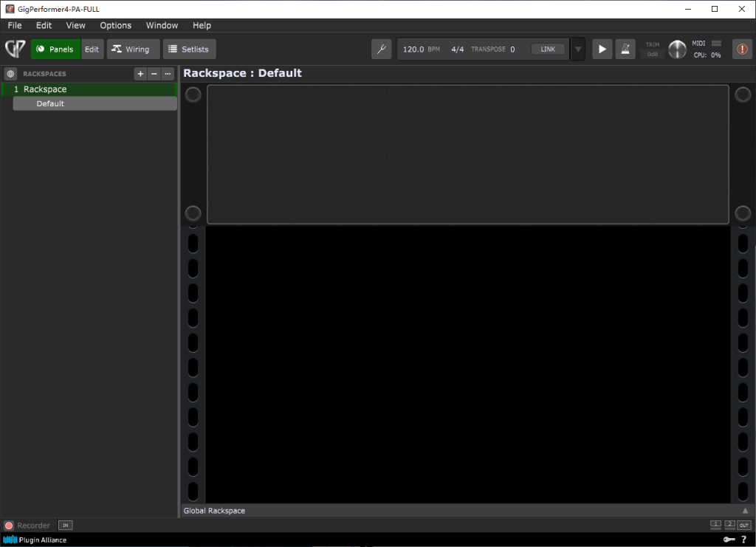756x547 pixels.
Task: Click the Rackspaces globe icon
Action: click(x=10, y=74)
